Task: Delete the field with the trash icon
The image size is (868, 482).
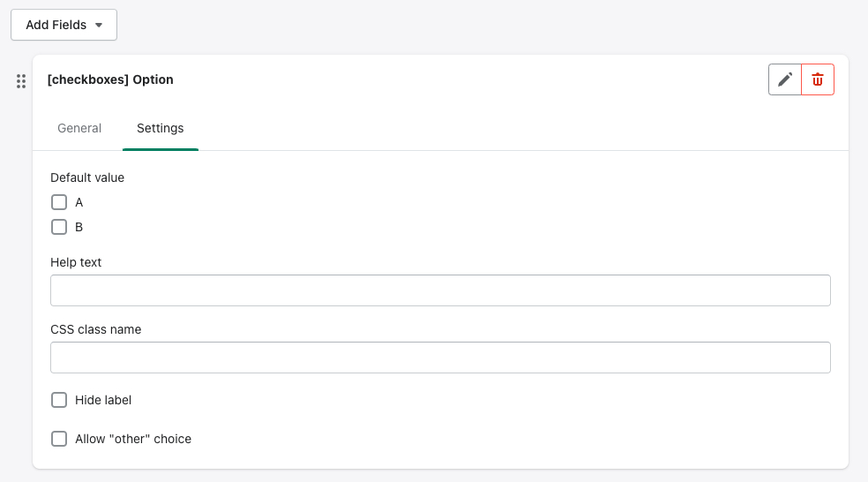Action: pos(818,79)
